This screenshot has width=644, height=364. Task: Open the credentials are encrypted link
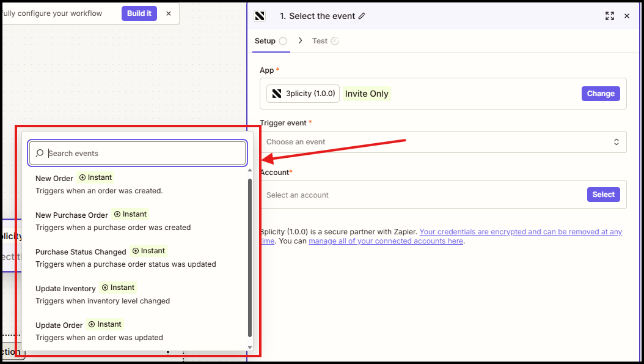click(x=521, y=232)
